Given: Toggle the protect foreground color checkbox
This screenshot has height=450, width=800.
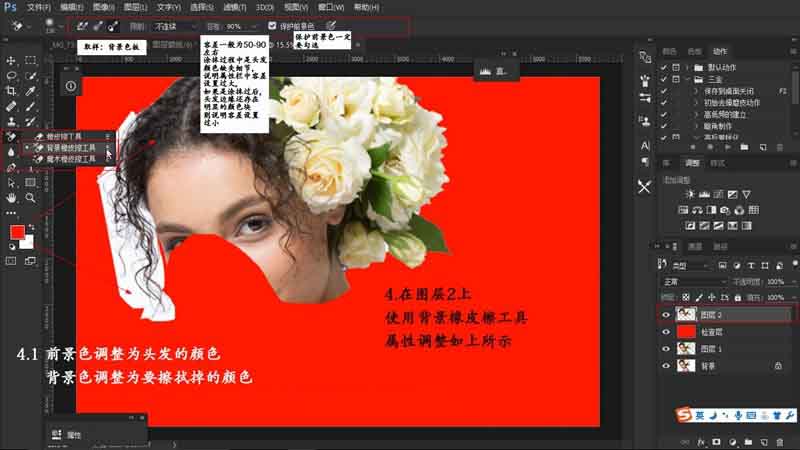Looking at the screenshot, I should (x=273, y=25).
